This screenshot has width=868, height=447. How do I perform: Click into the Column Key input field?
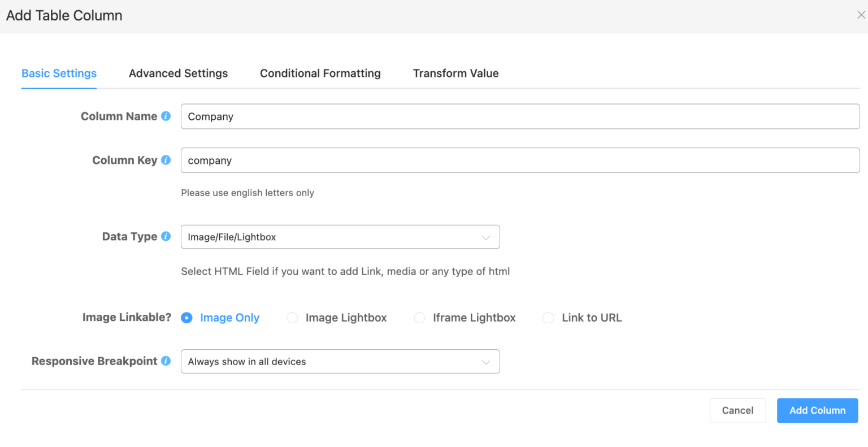(520, 160)
